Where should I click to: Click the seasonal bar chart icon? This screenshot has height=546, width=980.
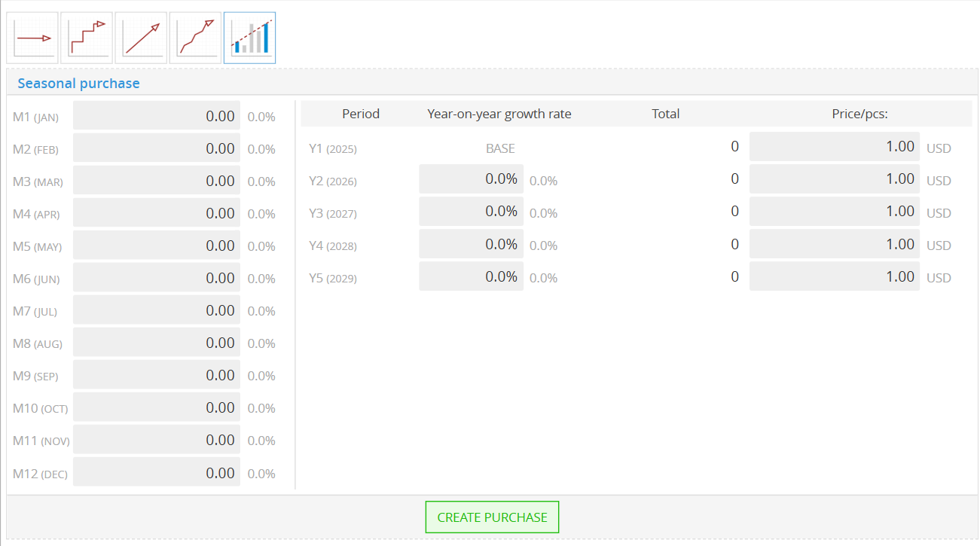[249, 38]
